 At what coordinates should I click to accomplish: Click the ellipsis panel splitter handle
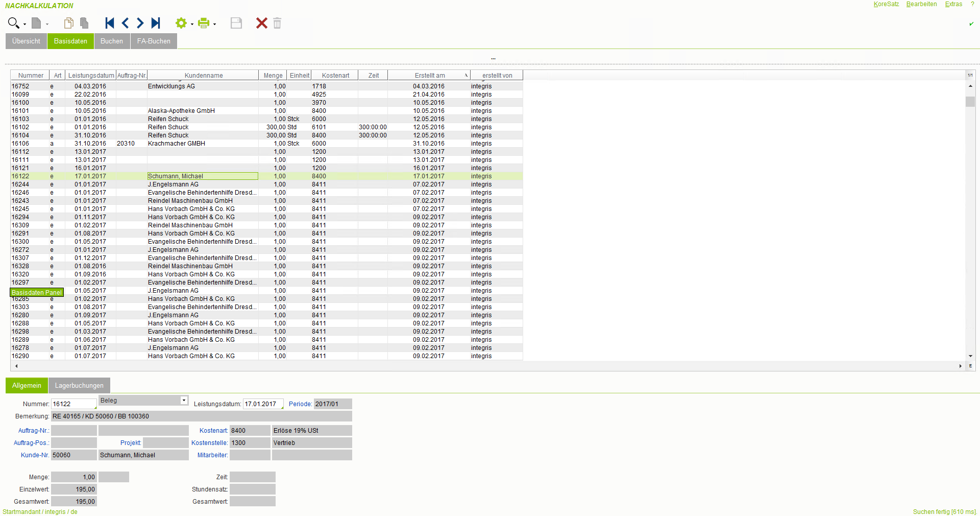pos(493,59)
